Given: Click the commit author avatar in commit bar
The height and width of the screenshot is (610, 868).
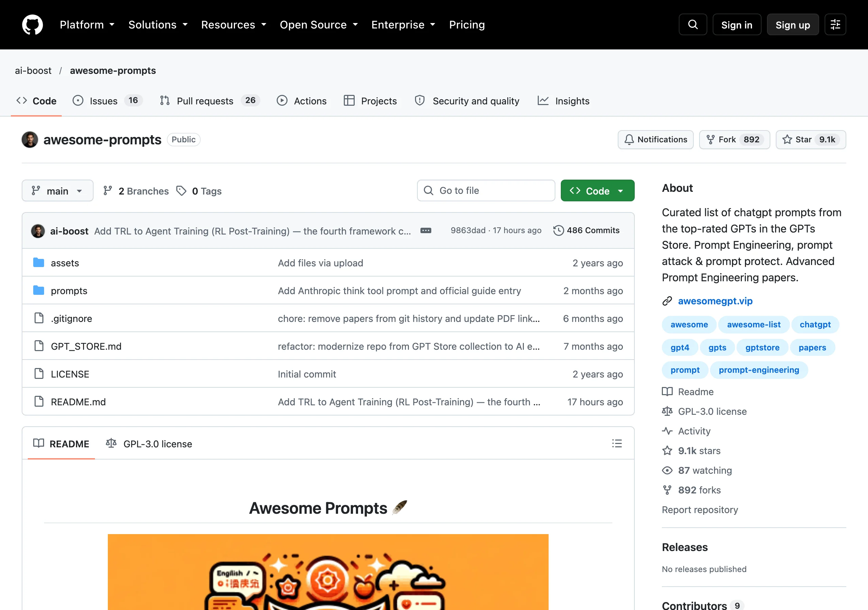Looking at the screenshot, I should pos(38,230).
